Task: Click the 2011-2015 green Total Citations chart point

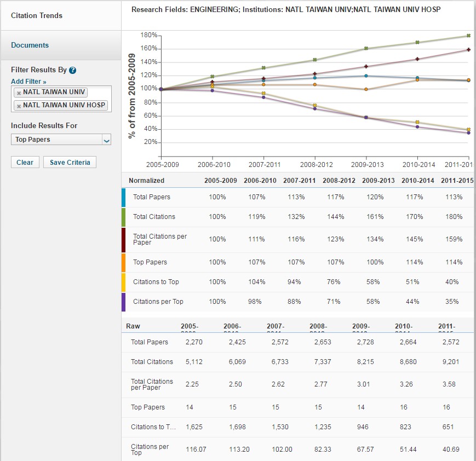Action: (468, 36)
